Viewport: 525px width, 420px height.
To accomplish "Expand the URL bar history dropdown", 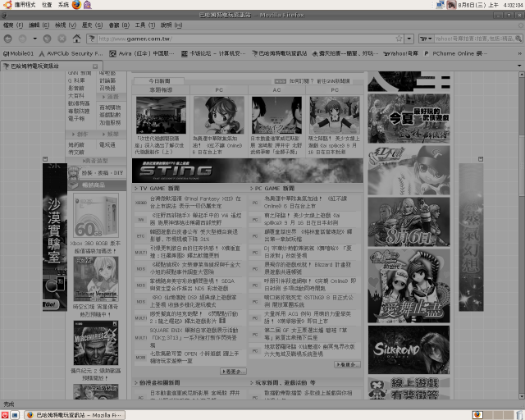I will (x=409, y=39).
